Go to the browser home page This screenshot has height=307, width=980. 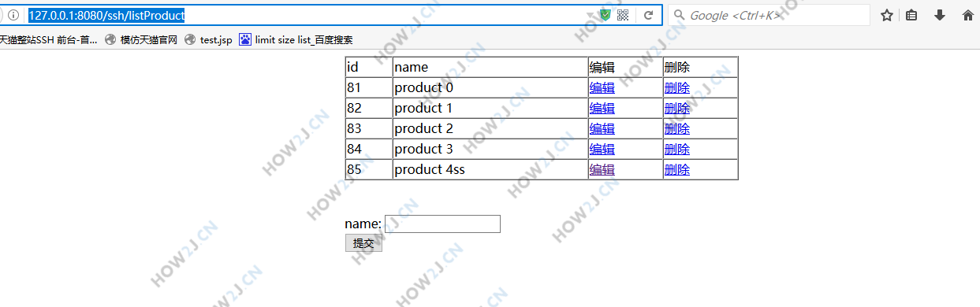point(968,15)
